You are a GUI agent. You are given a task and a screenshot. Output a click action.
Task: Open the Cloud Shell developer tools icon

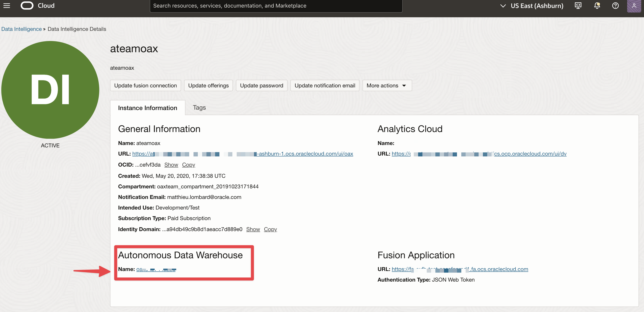(578, 5)
